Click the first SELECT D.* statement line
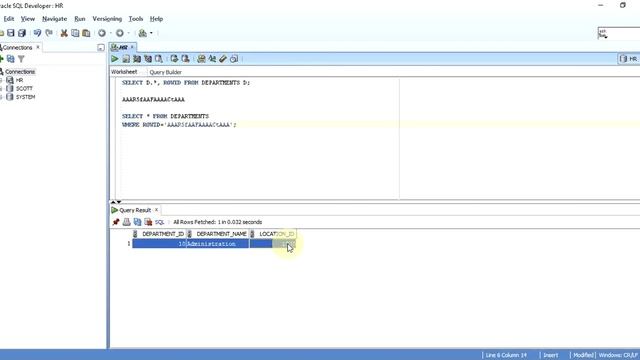The height and width of the screenshot is (360, 640). click(x=186, y=83)
